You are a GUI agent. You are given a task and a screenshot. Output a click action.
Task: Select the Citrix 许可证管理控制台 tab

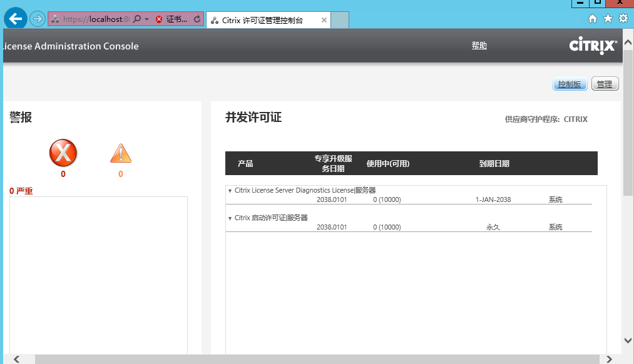pyautogui.click(x=268, y=20)
